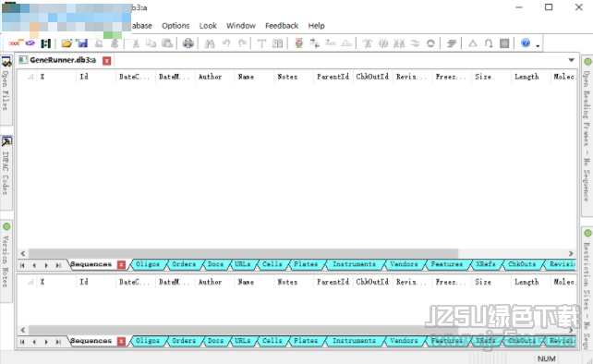593x364 pixels.
Task: Open the Options menu
Action: point(175,26)
